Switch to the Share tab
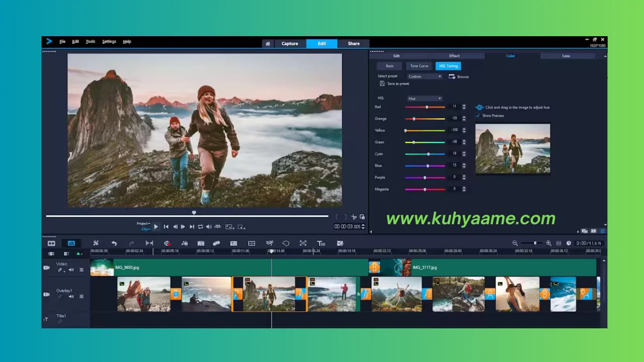644x362 pixels. click(354, 44)
